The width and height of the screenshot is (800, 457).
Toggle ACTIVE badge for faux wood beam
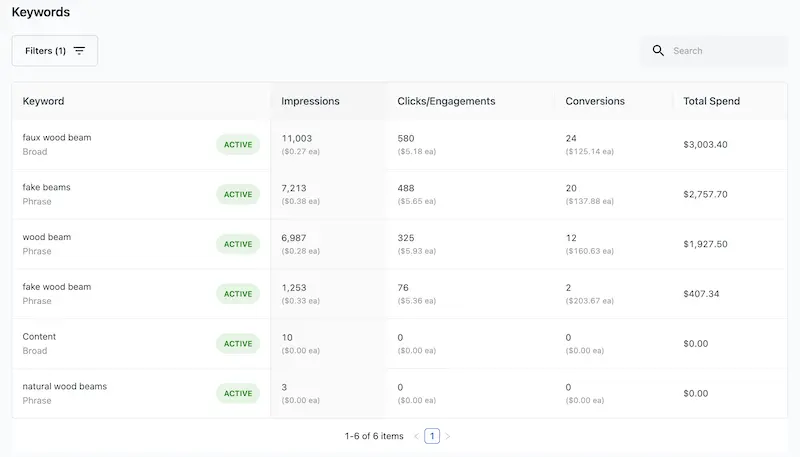[x=238, y=145]
